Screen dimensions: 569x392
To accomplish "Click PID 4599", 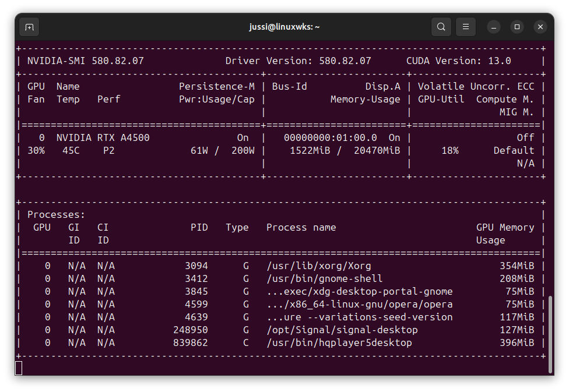I will (196, 304).
